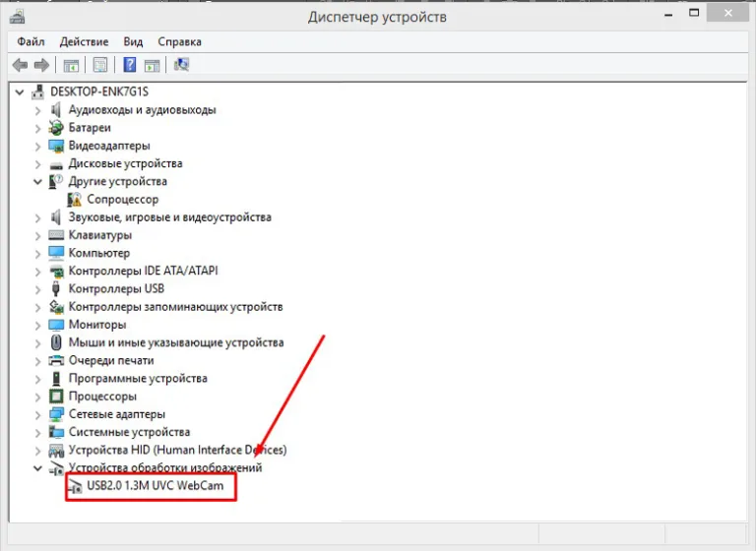This screenshot has height=551, width=756.
Task: Select the Сопроцессор device
Action: point(122,199)
